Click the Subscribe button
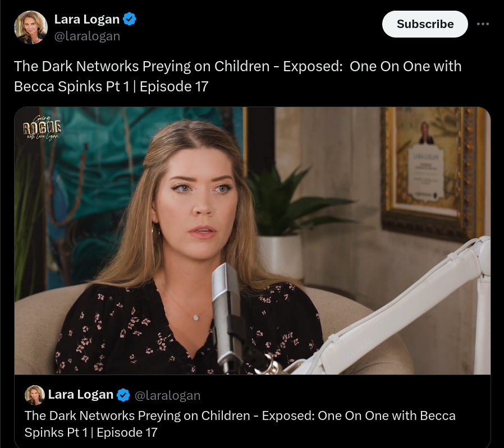The width and height of the screenshot is (504, 448). [425, 24]
